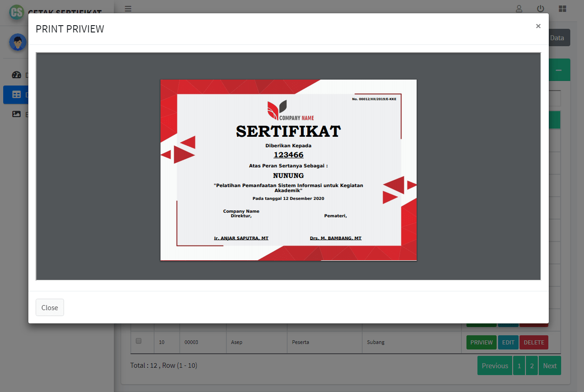Click EDIT on the row for Asep
The height and width of the screenshot is (392, 584).
point(508,342)
